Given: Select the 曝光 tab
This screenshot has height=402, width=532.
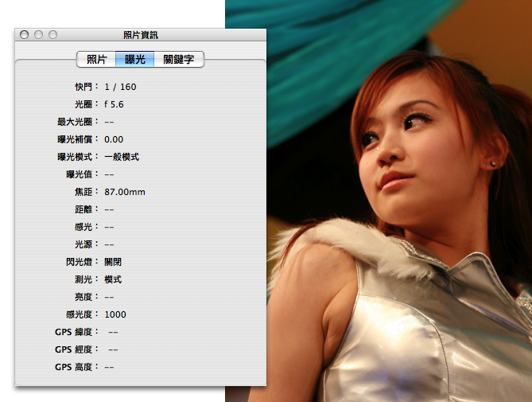Looking at the screenshot, I should coord(135,60).
